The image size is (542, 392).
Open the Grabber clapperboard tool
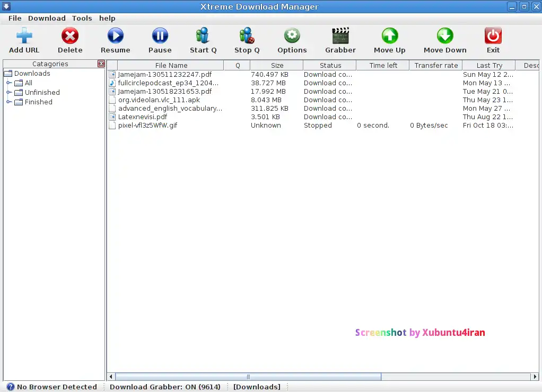coord(340,35)
